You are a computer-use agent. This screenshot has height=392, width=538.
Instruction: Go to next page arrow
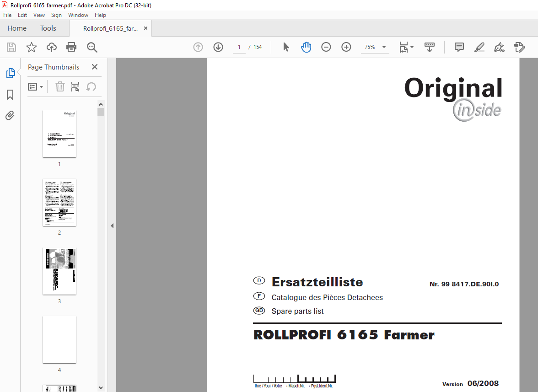click(218, 47)
